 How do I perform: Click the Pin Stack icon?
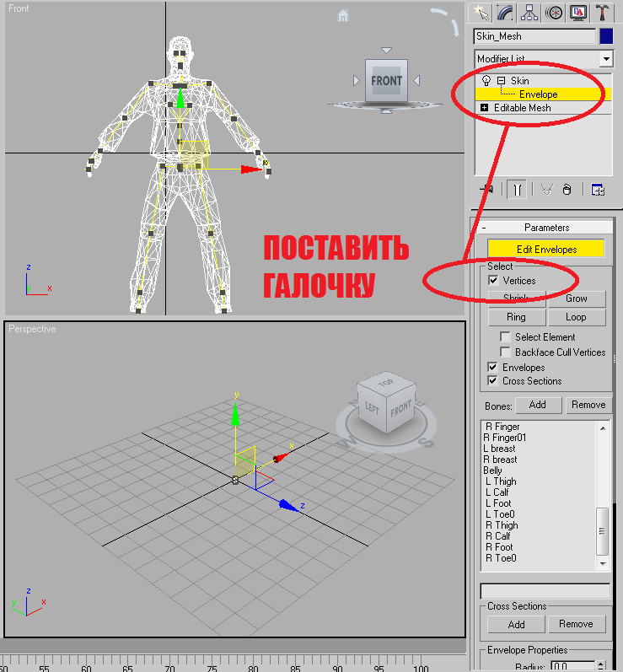[486, 189]
